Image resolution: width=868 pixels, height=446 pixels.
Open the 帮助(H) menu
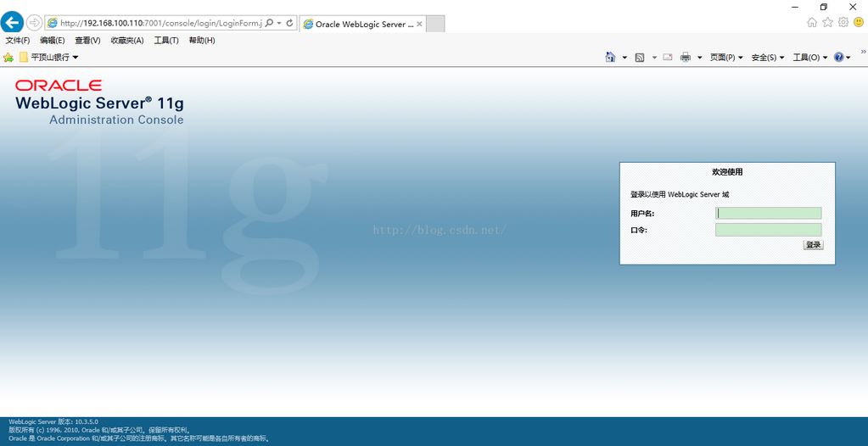coord(202,41)
